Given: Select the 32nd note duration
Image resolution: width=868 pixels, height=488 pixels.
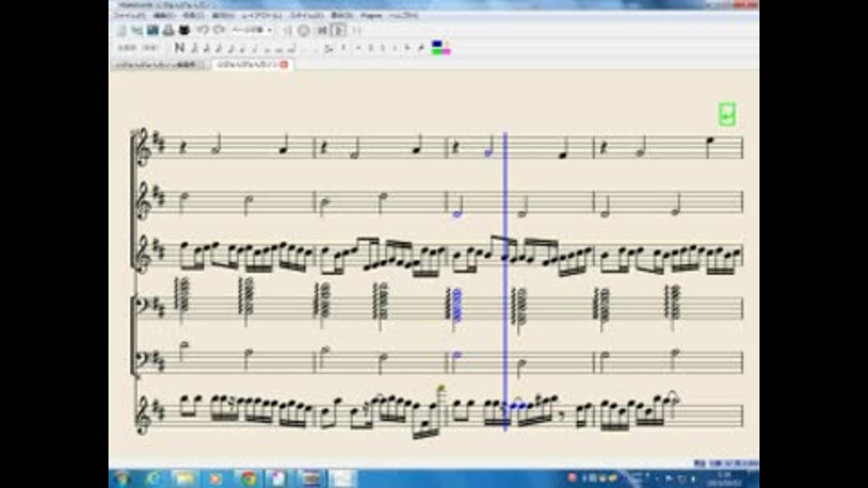Looking at the screenshot, I should [206, 48].
